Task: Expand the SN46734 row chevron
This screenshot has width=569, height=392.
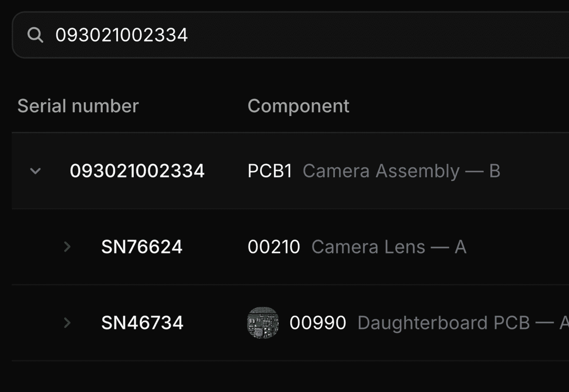Action: pyautogui.click(x=67, y=322)
